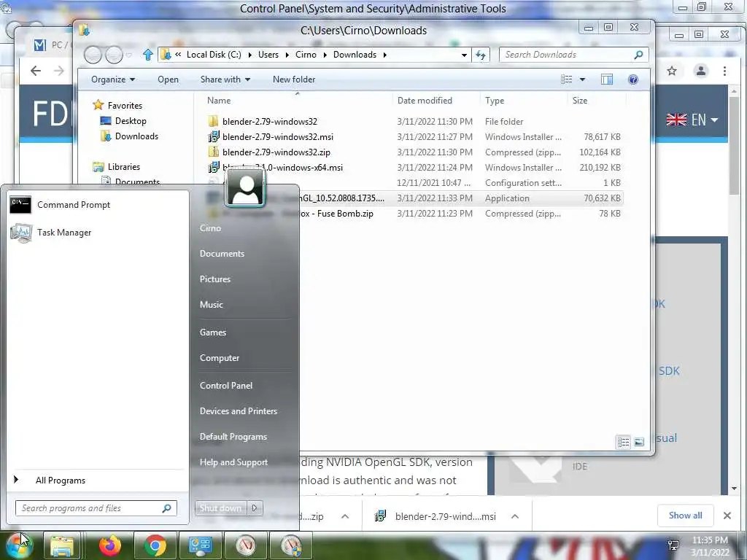Open Games from Start menu
747x560 pixels.
(x=213, y=332)
